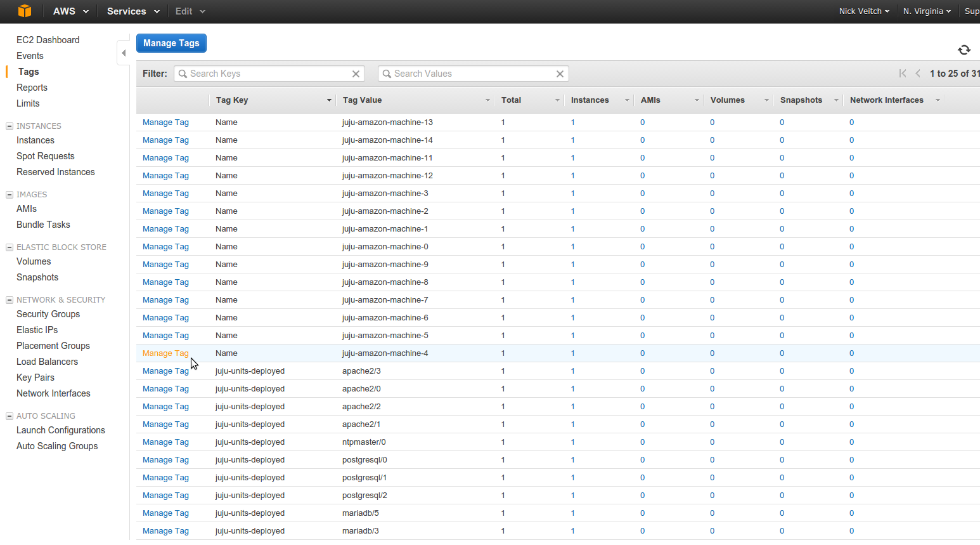
Task: Open the Nick Veitch account menu
Action: (864, 11)
